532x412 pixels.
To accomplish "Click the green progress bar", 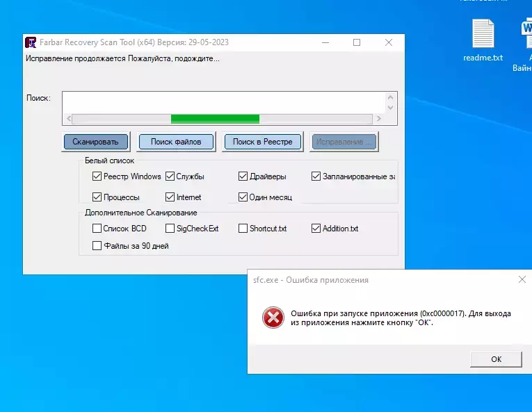I will (x=215, y=119).
